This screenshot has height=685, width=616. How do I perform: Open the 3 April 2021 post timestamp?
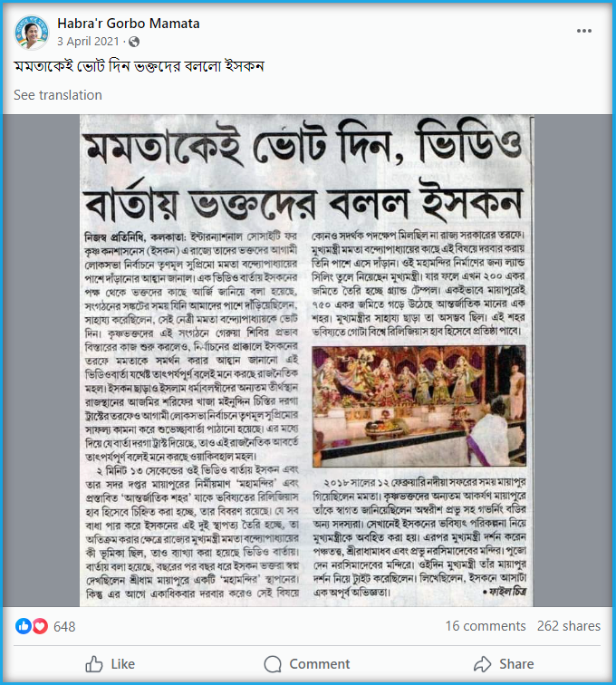pyautogui.click(x=88, y=42)
